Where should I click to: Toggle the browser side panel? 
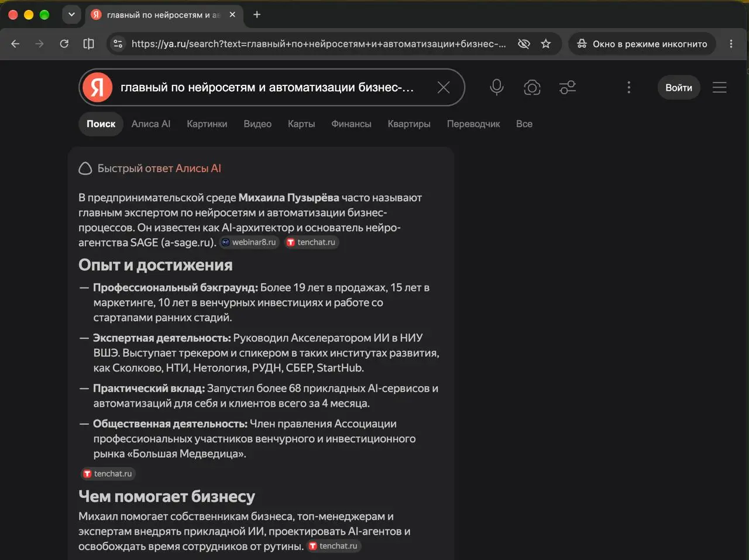click(89, 44)
